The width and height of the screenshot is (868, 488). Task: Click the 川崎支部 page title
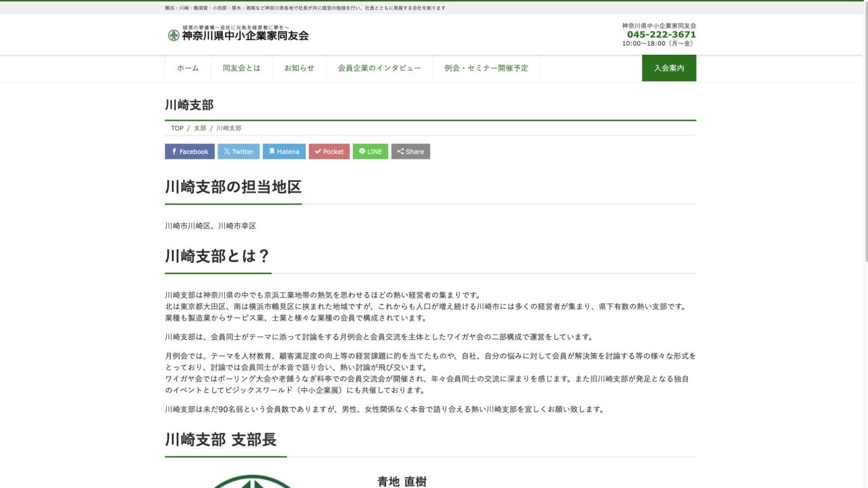[189, 105]
